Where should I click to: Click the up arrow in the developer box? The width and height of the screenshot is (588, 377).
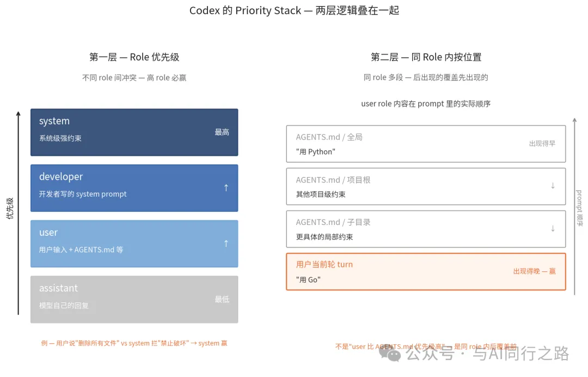(x=226, y=188)
